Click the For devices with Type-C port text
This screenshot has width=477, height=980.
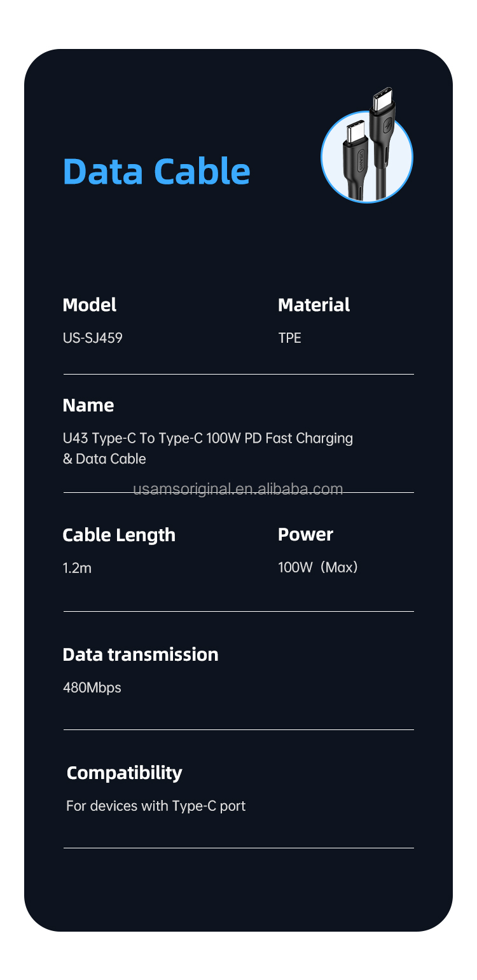tap(156, 806)
